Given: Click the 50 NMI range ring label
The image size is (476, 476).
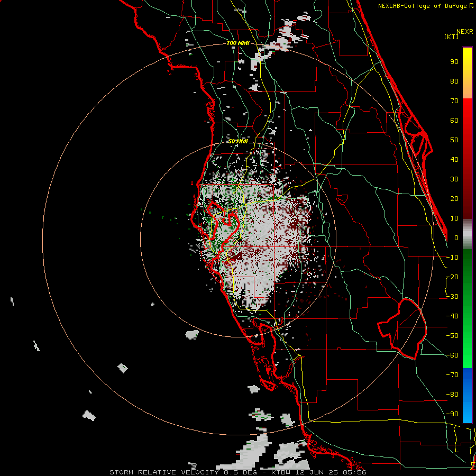Looking at the screenshot, I should [238, 141].
